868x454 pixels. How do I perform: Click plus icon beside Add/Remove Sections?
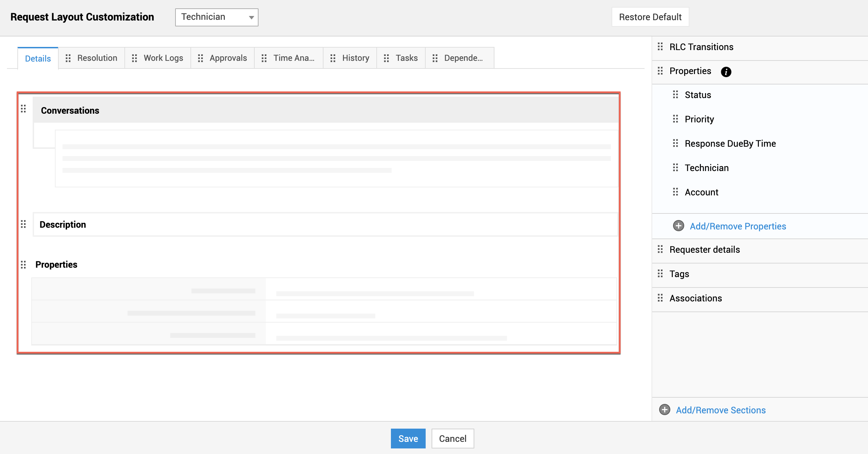click(x=664, y=410)
